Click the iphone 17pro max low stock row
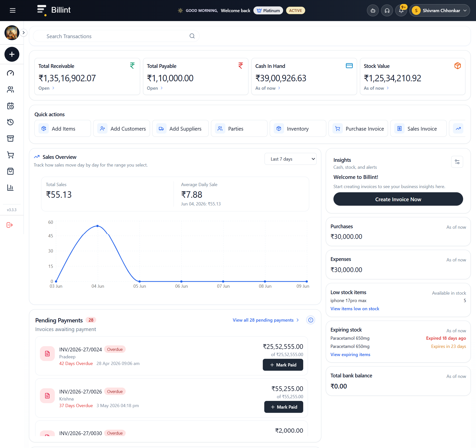Viewport: 476px width, 448px height. coord(398,301)
